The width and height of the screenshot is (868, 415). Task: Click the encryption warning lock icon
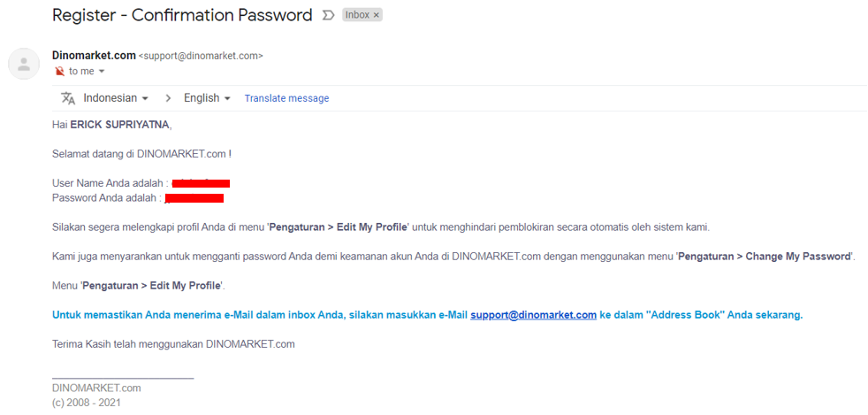click(x=60, y=72)
